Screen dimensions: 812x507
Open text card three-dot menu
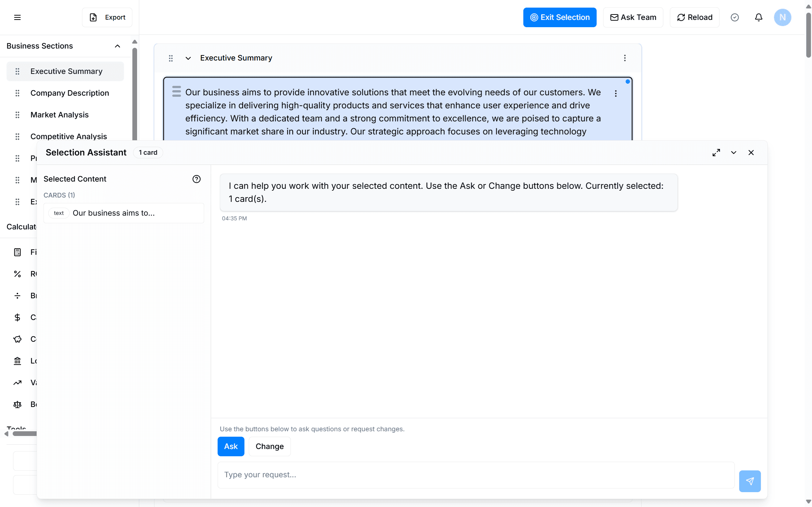tap(615, 93)
